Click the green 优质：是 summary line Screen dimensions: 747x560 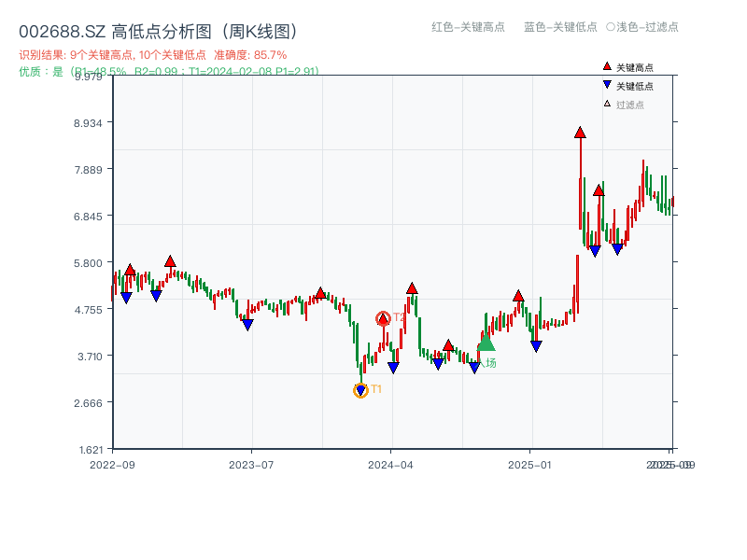click(x=169, y=72)
